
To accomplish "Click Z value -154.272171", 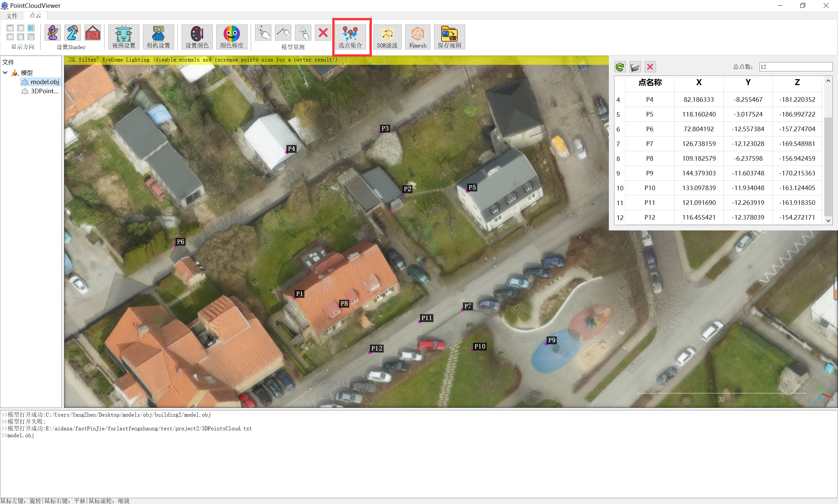I will tap(797, 217).
